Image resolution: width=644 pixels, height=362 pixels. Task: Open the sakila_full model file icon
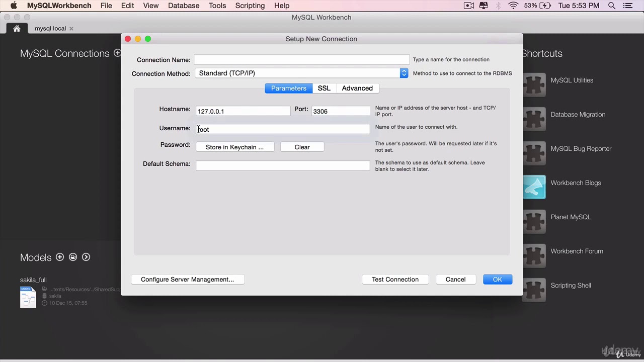click(x=28, y=297)
